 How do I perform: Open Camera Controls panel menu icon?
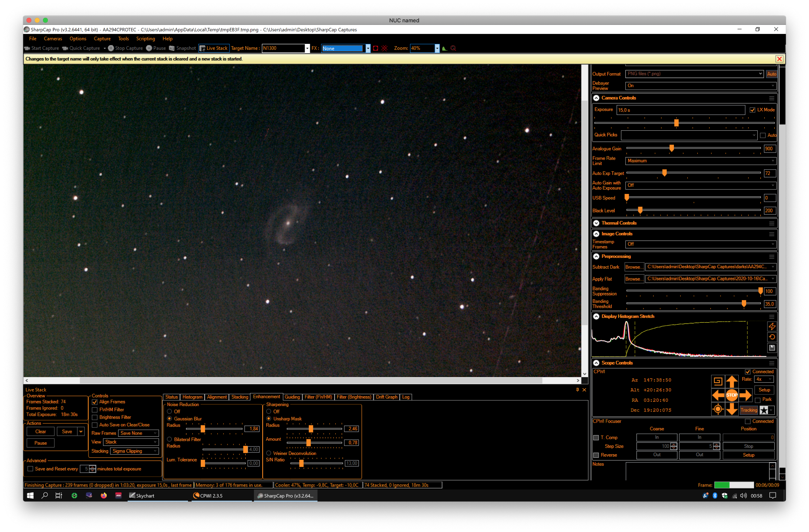click(x=771, y=98)
